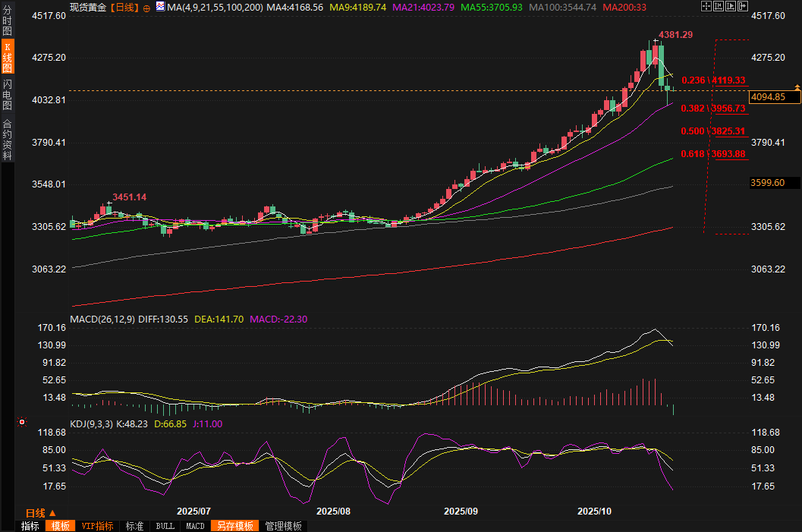
Task: Click the red alert dot icon near KDJ
Action: pyautogui.click(x=22, y=422)
